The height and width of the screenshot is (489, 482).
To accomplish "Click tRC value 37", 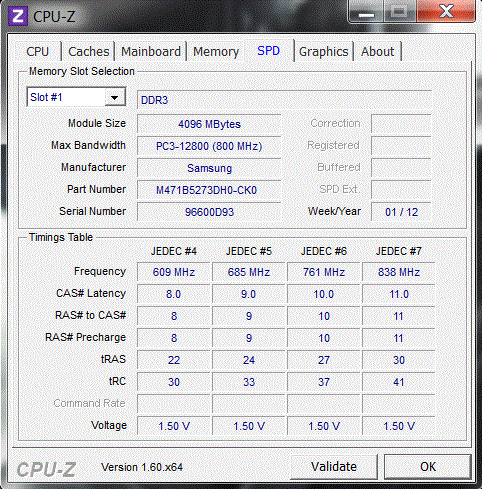I will pos(324,382).
